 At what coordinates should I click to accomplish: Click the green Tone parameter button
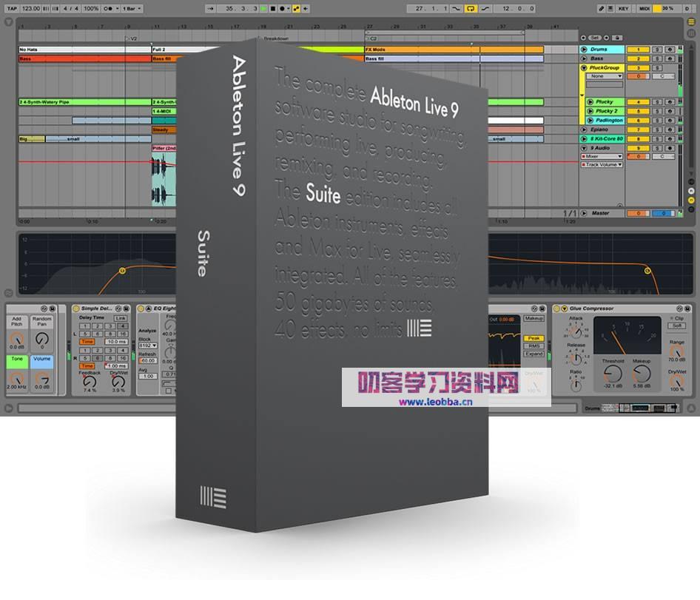click(x=17, y=362)
